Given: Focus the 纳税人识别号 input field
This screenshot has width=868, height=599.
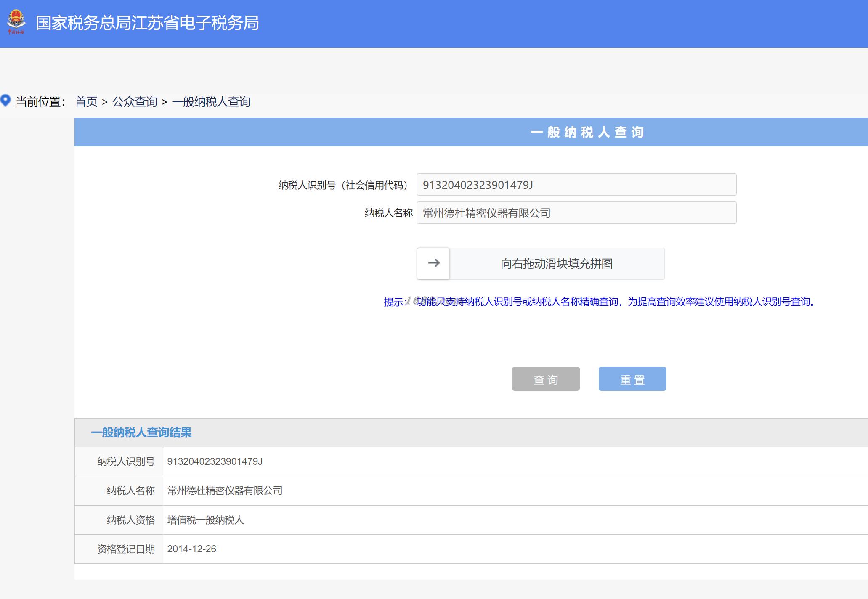Looking at the screenshot, I should click(x=576, y=185).
